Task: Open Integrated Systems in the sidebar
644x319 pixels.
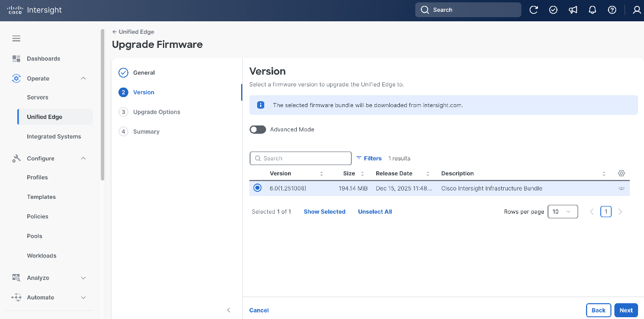Action: (x=54, y=137)
